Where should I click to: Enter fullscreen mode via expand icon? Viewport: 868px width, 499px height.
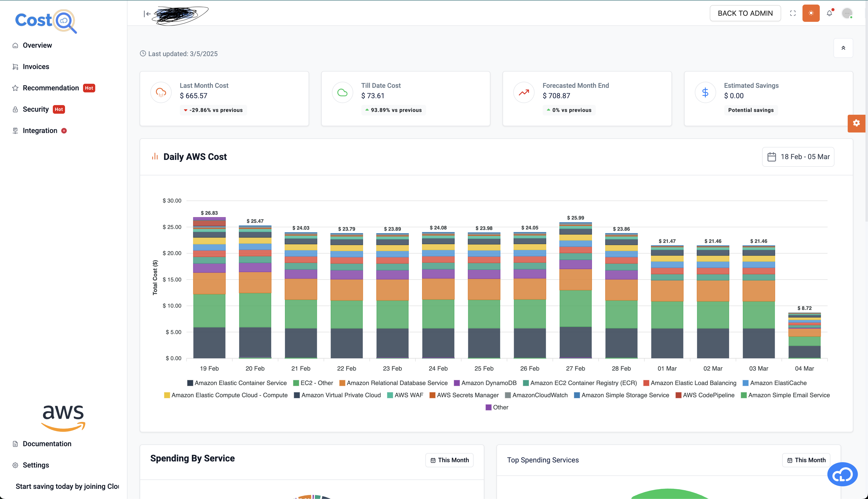(793, 13)
